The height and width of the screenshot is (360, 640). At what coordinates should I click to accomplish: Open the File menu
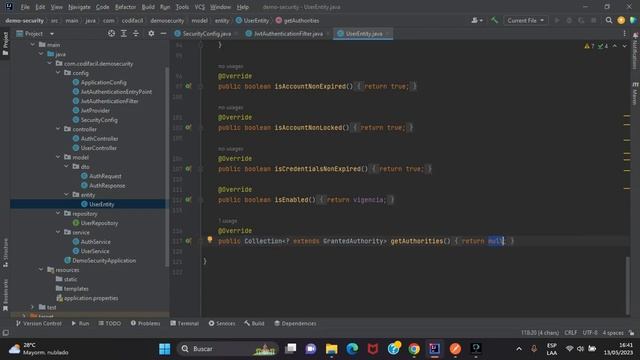25,7
